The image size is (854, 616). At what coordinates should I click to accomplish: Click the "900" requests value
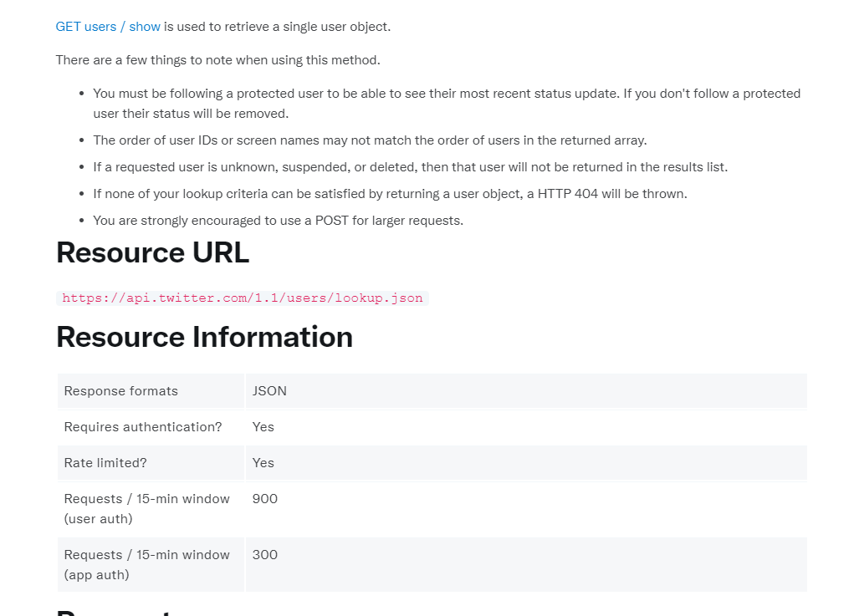click(x=265, y=499)
